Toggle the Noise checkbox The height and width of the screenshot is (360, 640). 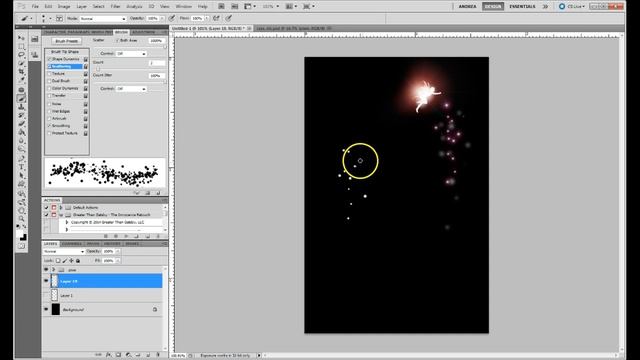pyautogui.click(x=49, y=104)
